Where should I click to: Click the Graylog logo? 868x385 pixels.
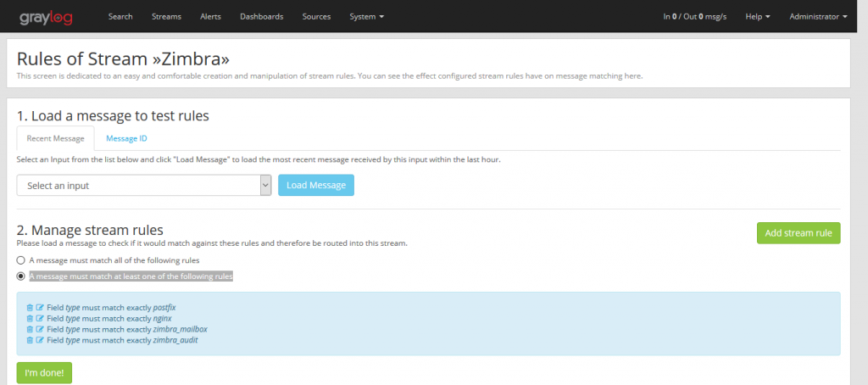(46, 17)
